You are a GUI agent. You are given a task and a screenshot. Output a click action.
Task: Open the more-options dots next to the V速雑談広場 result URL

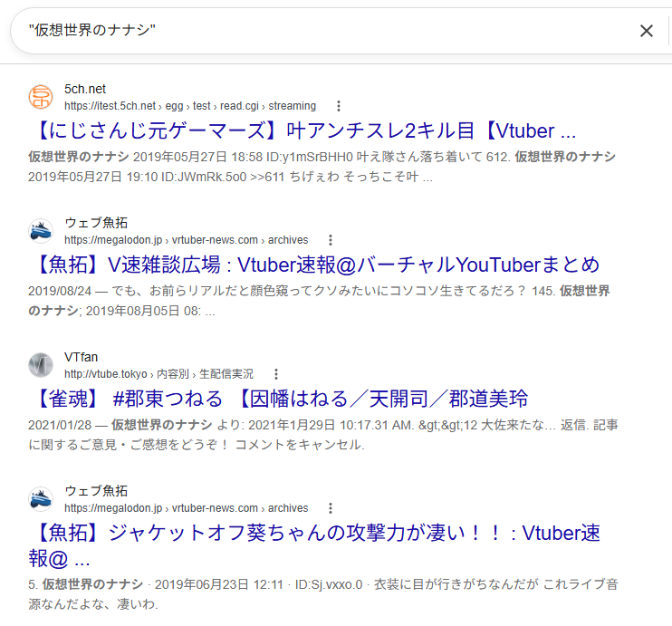(331, 240)
